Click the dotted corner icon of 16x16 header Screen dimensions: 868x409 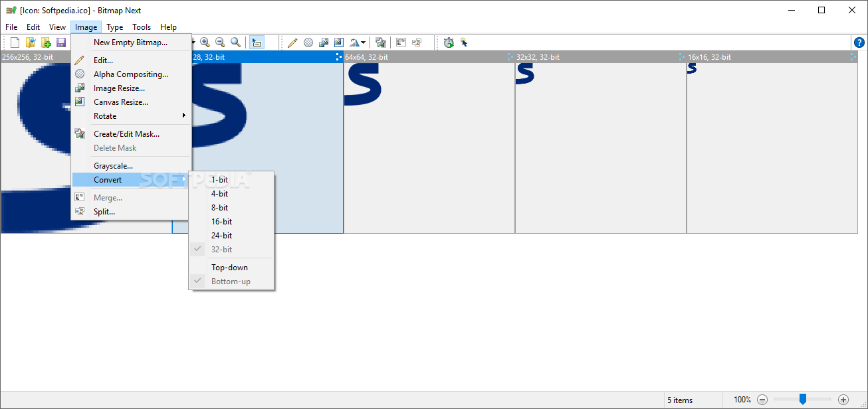click(x=853, y=57)
